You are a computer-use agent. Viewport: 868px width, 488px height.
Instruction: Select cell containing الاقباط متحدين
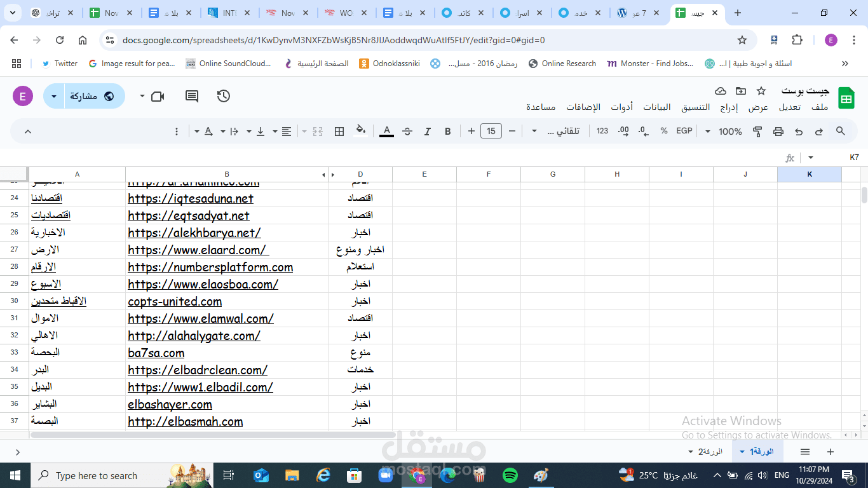click(78, 301)
